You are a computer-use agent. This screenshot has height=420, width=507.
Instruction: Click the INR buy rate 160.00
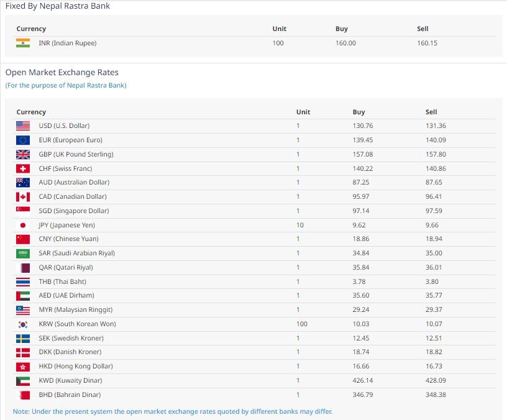click(345, 43)
